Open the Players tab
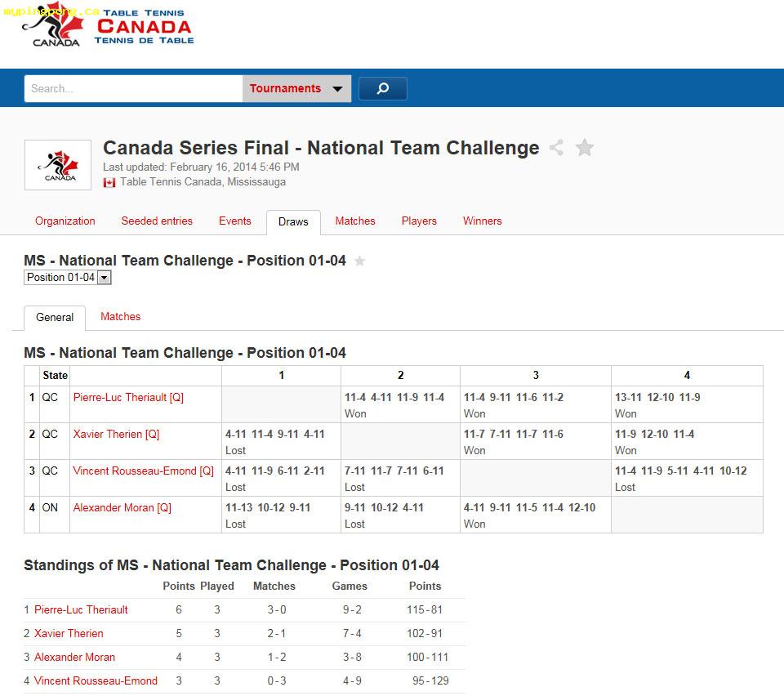Viewport: 784px width, 696px height. (x=419, y=221)
